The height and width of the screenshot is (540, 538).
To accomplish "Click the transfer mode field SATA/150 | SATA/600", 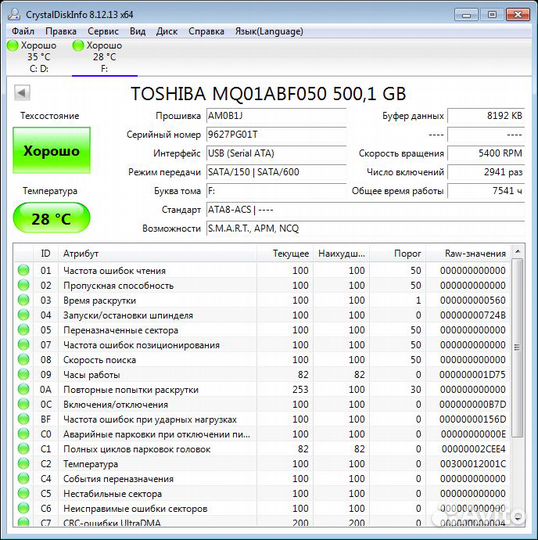I will pyautogui.click(x=276, y=172).
